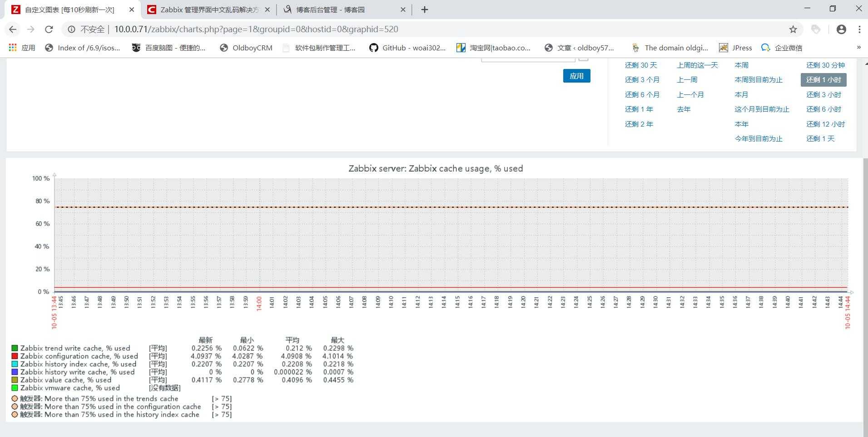Screen dimensions: 868x437
Task: Click the trends cache trigger circle marker
Action: click(15, 399)
